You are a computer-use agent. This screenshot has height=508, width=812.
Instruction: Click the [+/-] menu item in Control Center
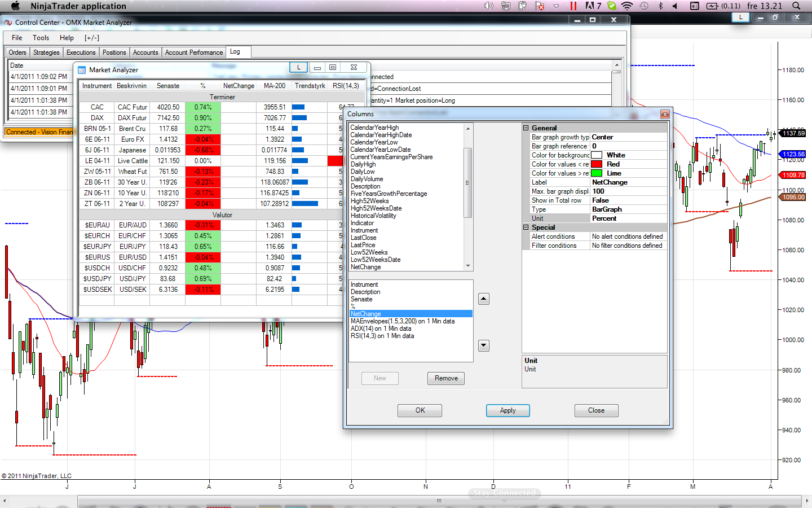click(x=92, y=38)
